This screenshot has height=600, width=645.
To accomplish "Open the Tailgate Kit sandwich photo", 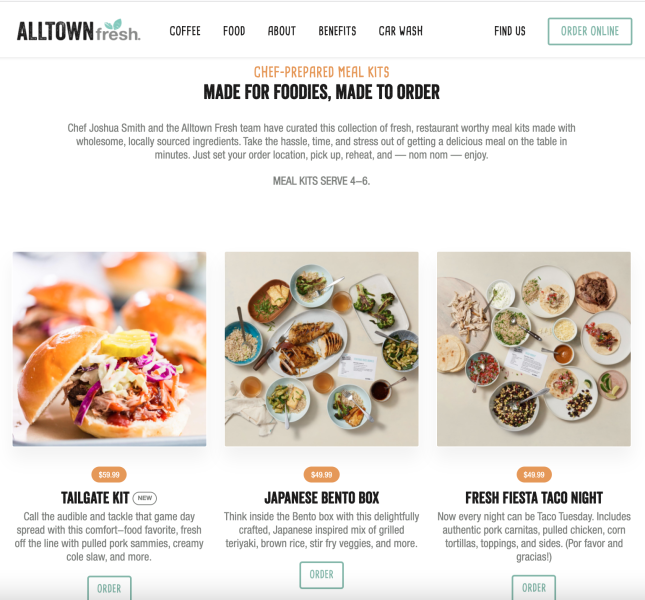I will click(109, 349).
